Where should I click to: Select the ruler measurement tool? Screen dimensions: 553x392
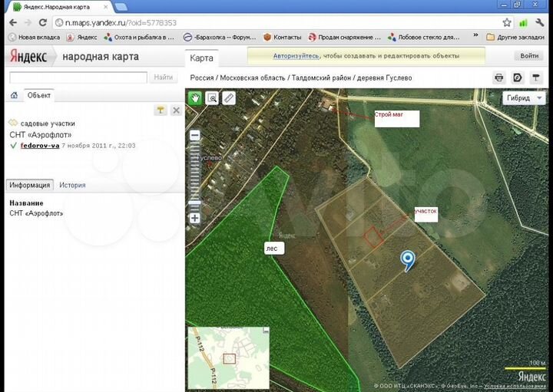[229, 98]
